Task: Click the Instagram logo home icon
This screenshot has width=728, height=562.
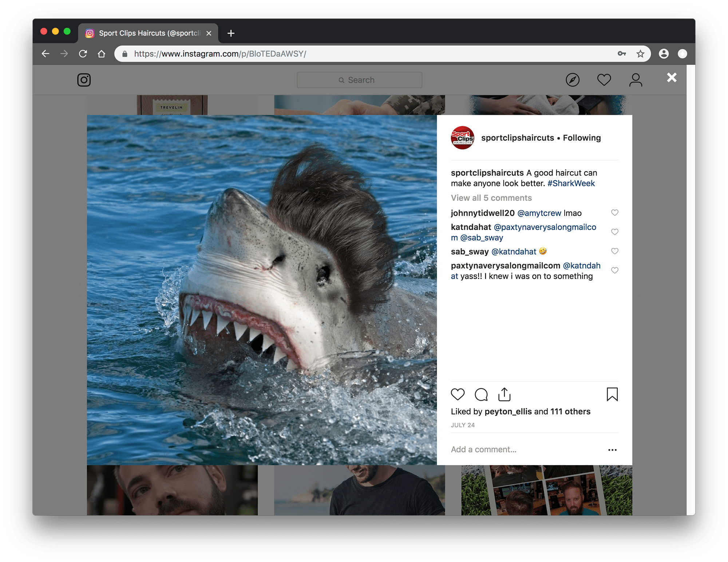Action: click(84, 80)
